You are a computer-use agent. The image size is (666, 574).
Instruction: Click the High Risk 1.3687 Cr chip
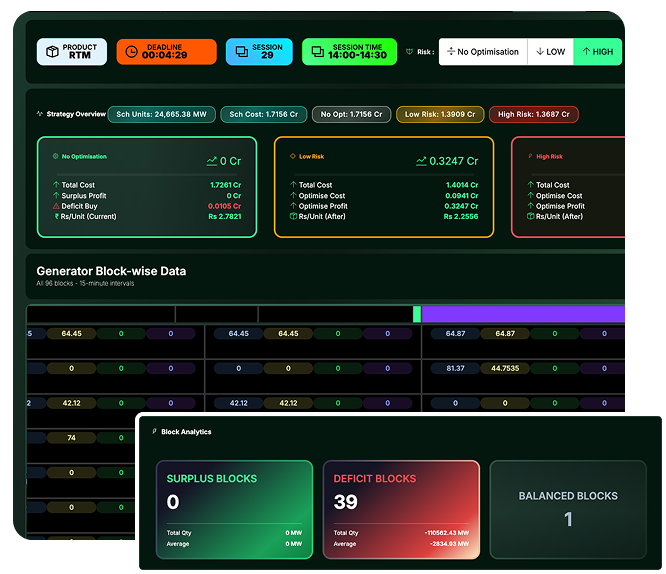pyautogui.click(x=534, y=114)
